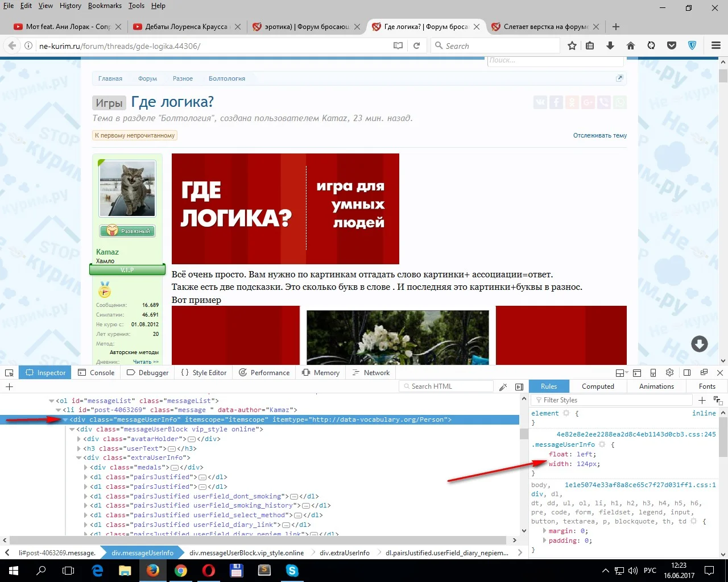Save page to Pocket

[672, 45]
